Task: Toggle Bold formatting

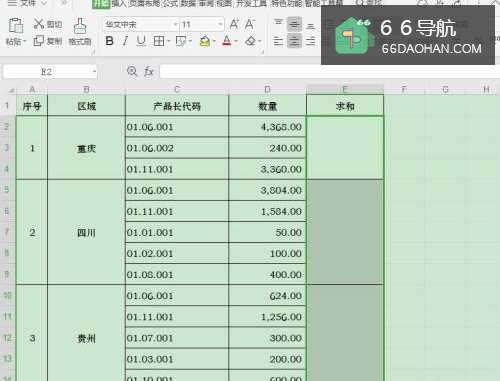Action: coord(109,41)
